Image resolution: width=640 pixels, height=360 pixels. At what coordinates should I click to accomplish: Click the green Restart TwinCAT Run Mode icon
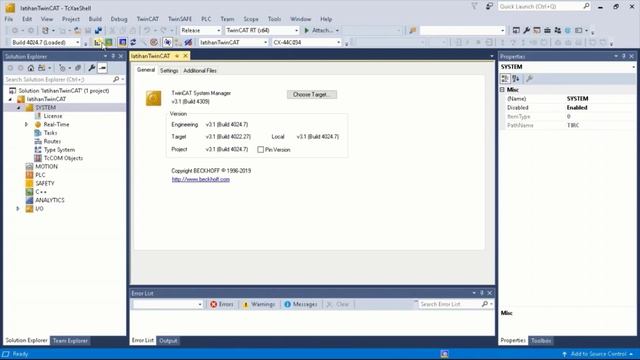109,42
